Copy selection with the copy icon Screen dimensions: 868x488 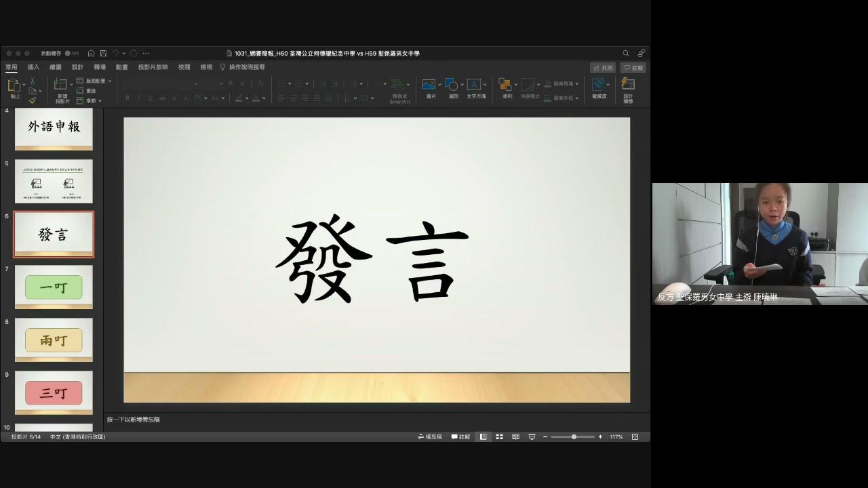32,90
